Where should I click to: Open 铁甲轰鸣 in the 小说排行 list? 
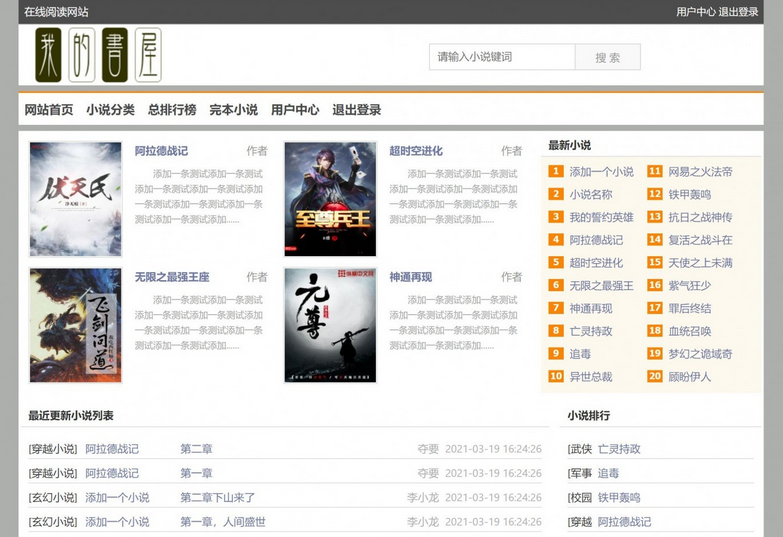point(619,498)
